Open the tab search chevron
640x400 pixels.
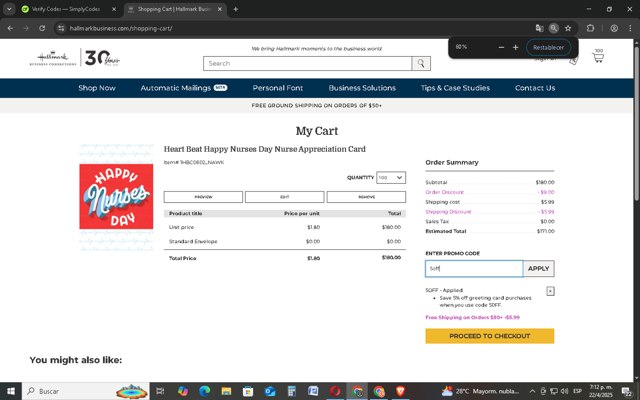coord(9,9)
